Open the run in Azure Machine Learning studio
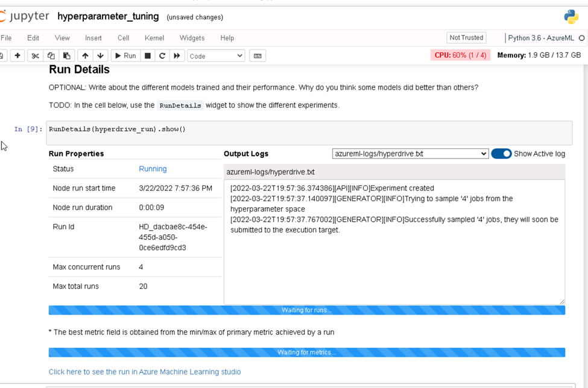 pos(145,372)
